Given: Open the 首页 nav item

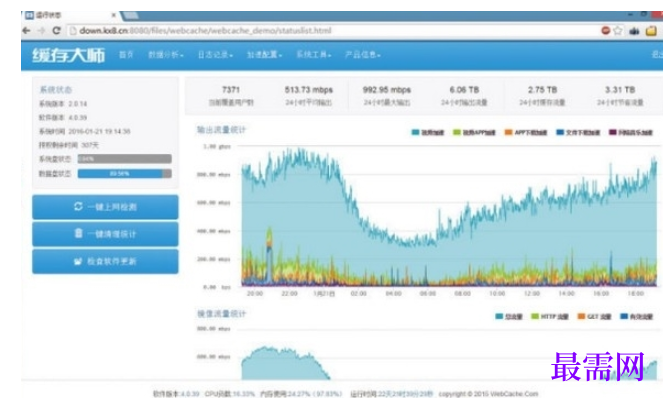Looking at the screenshot, I should tap(126, 55).
